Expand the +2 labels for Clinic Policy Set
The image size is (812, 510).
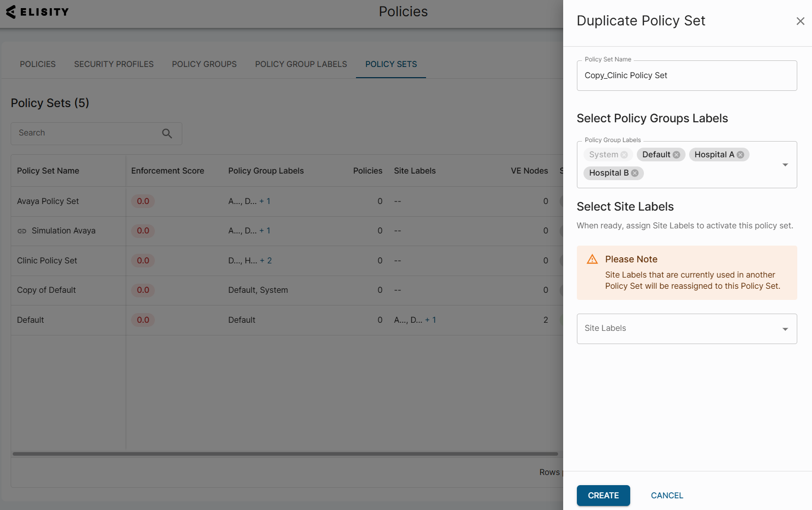266,261
